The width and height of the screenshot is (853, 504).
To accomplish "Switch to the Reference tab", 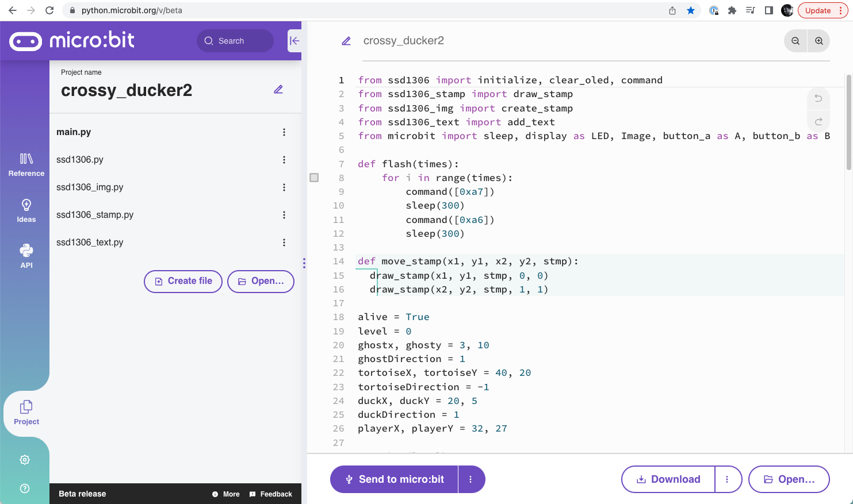I will point(26,164).
